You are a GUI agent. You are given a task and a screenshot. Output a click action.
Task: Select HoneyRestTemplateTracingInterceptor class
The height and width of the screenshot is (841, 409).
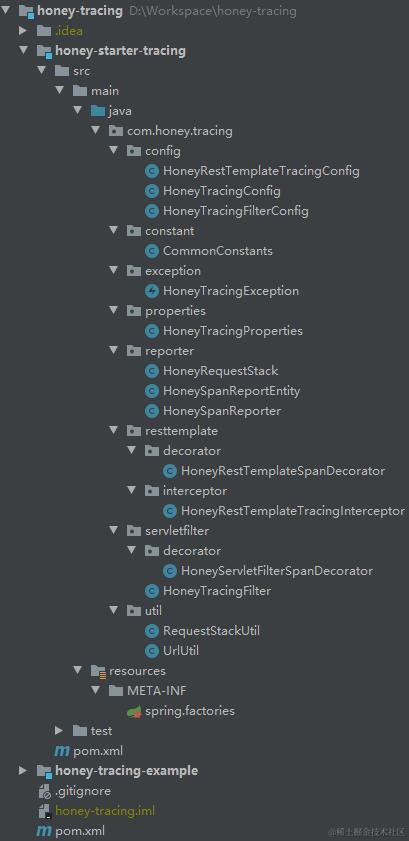(x=293, y=511)
